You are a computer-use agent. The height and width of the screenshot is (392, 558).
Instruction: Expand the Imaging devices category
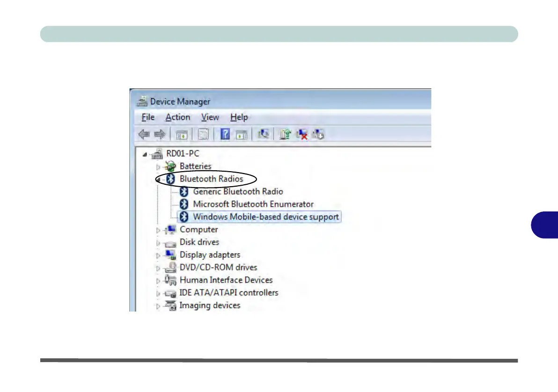coord(158,306)
